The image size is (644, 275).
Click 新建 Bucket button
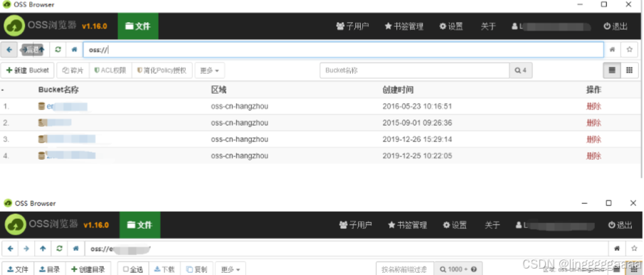[28, 70]
